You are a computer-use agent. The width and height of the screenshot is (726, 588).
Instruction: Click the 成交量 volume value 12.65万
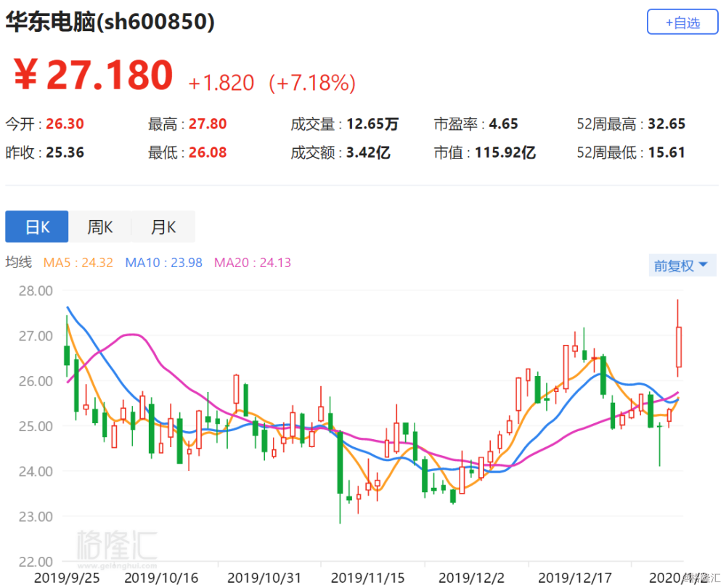[x=372, y=124]
